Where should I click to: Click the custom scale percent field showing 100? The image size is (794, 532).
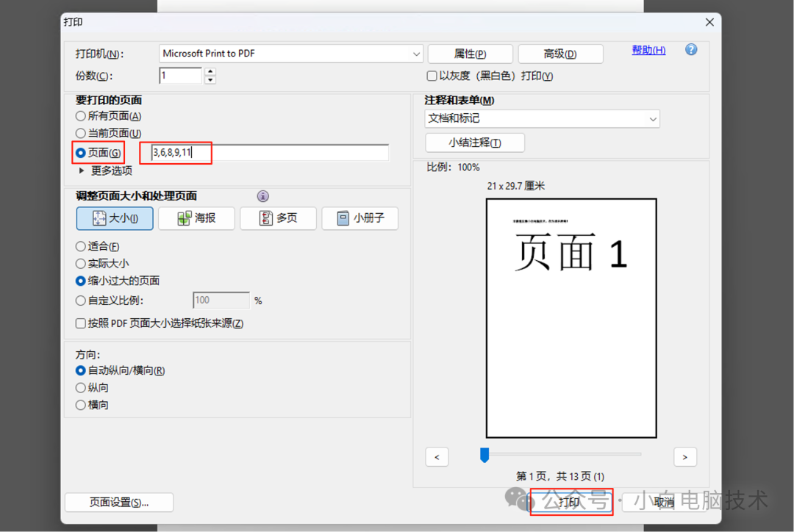[221, 300]
